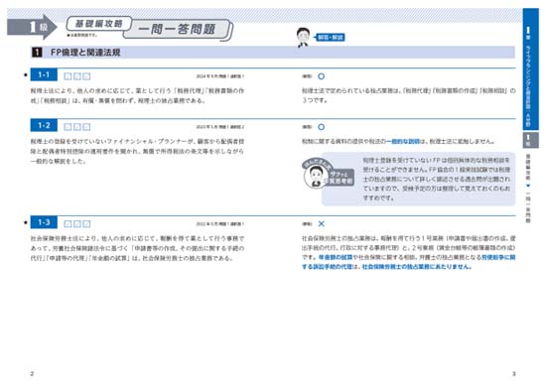Image resolution: width=546 pixels, height=392 pixels.
Task: Tick the second check box of question 1-1
Action: 77,76
